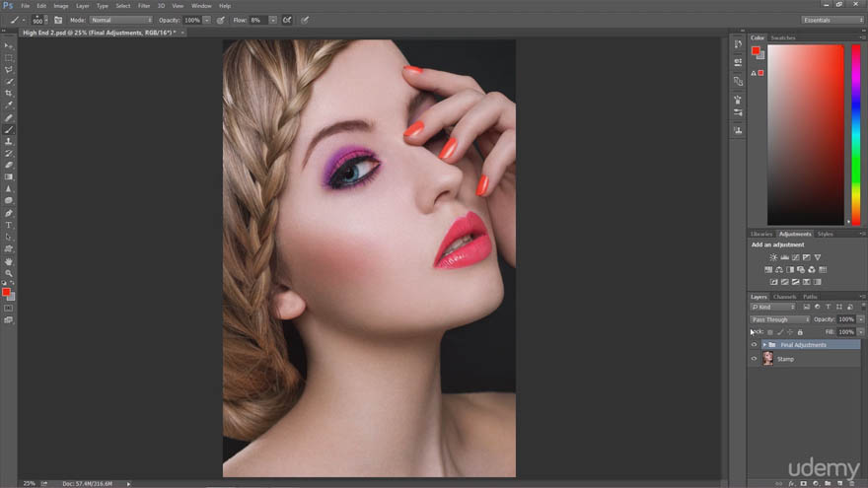Add a Levels adjustment
The image size is (868, 488).
(784, 257)
